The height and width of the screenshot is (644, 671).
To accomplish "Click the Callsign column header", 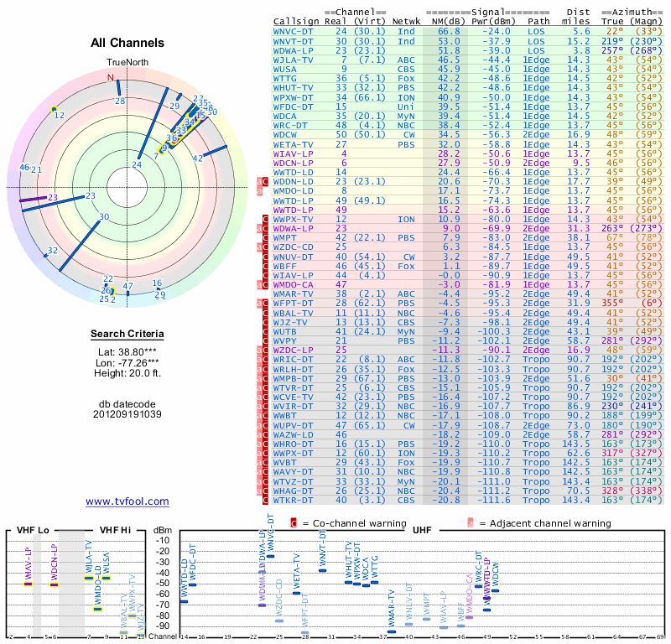I will coord(296,22).
